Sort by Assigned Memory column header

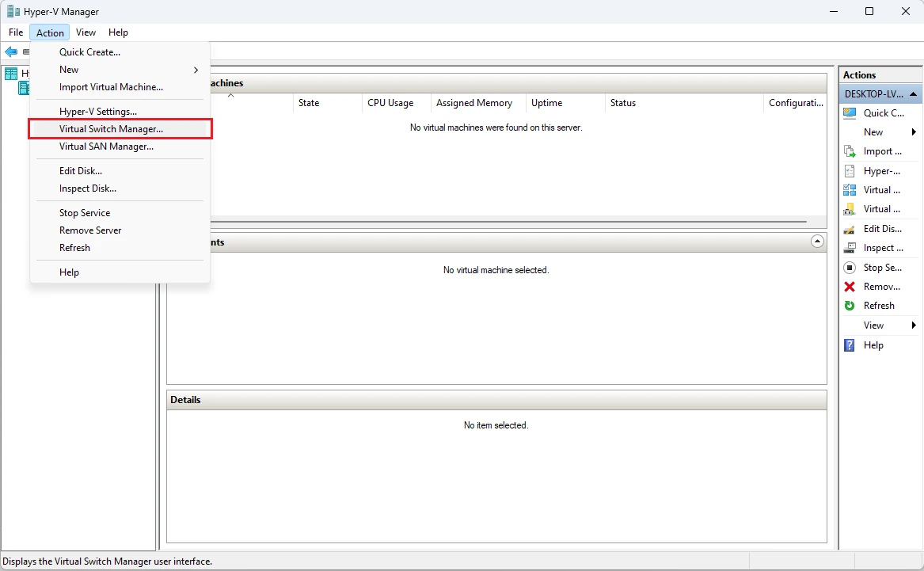pyautogui.click(x=478, y=102)
